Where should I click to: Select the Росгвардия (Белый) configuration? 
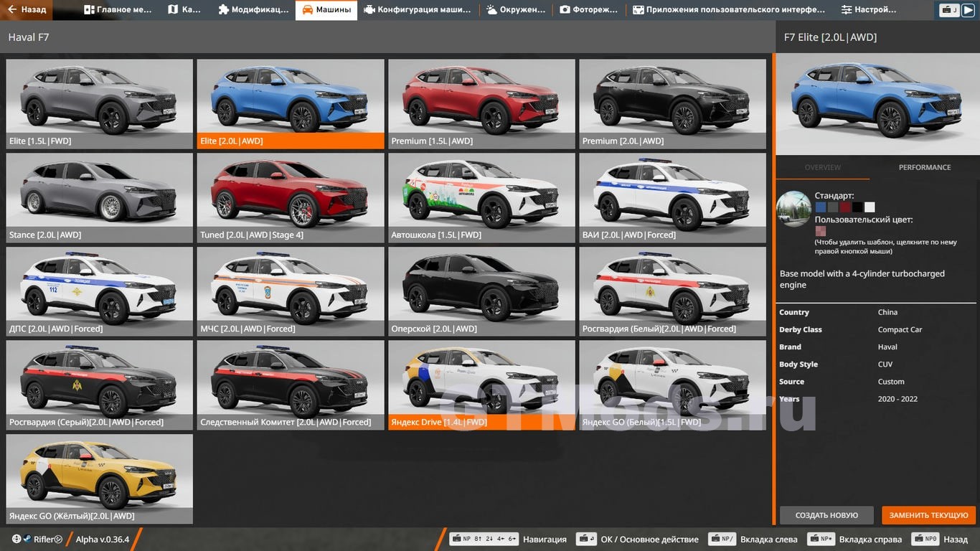tap(672, 292)
